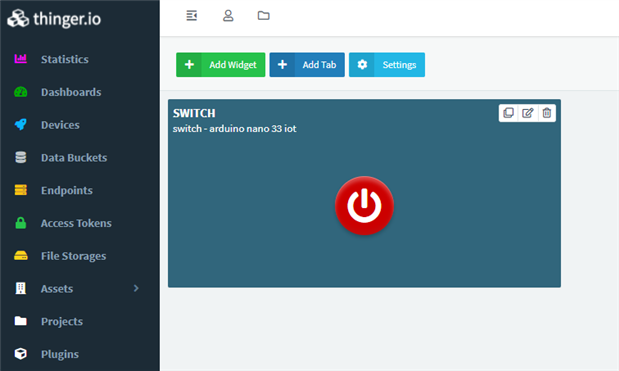This screenshot has height=371, width=619.
Task: Collapse the sidebar with the menu toggle icon
Action: tap(191, 16)
